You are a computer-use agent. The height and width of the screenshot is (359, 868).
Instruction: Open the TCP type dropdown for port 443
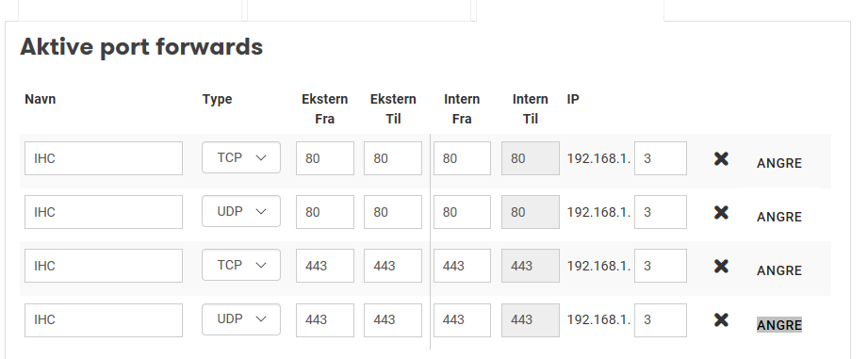click(x=241, y=265)
